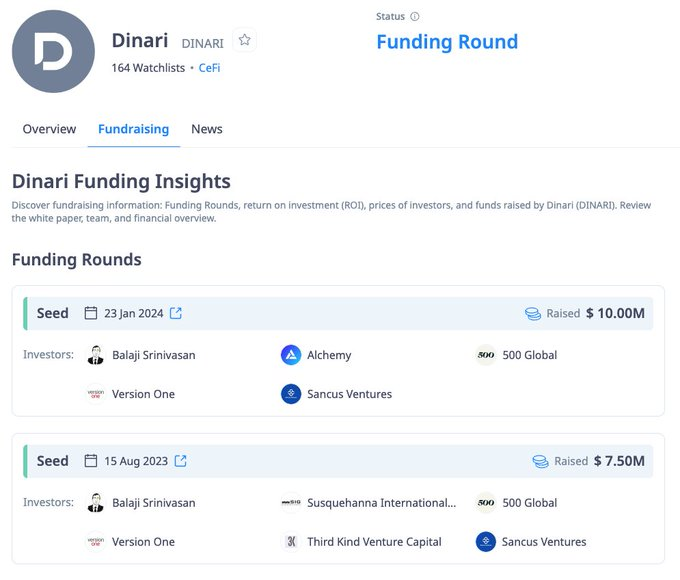Click the 'Seed' label of the Aug 2023 round
This screenshot has width=680, height=580.
point(52,461)
